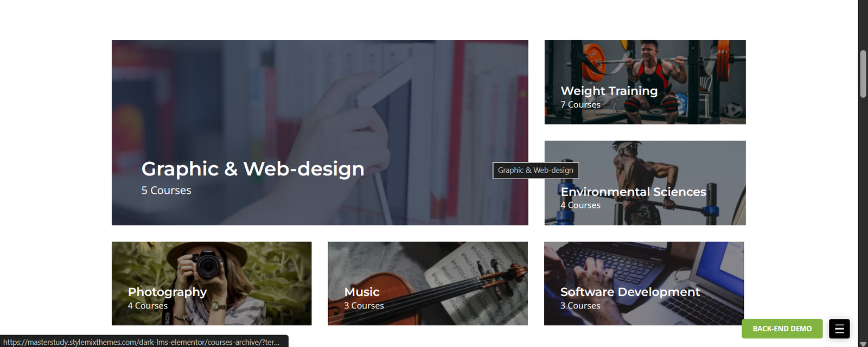
Task: Select the Environmental Sciences category tile
Action: pos(645,183)
